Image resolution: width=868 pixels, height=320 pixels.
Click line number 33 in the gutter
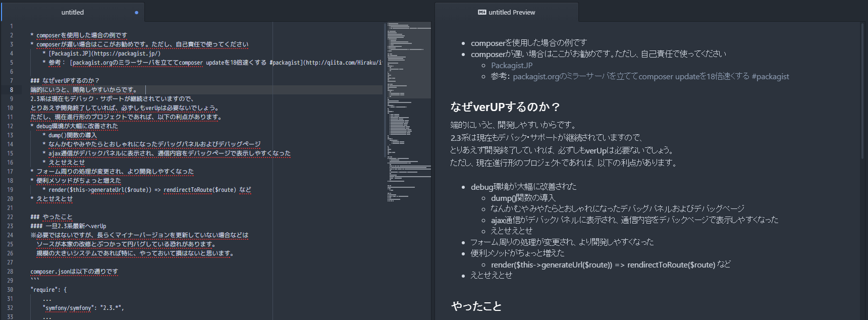[x=10, y=317]
